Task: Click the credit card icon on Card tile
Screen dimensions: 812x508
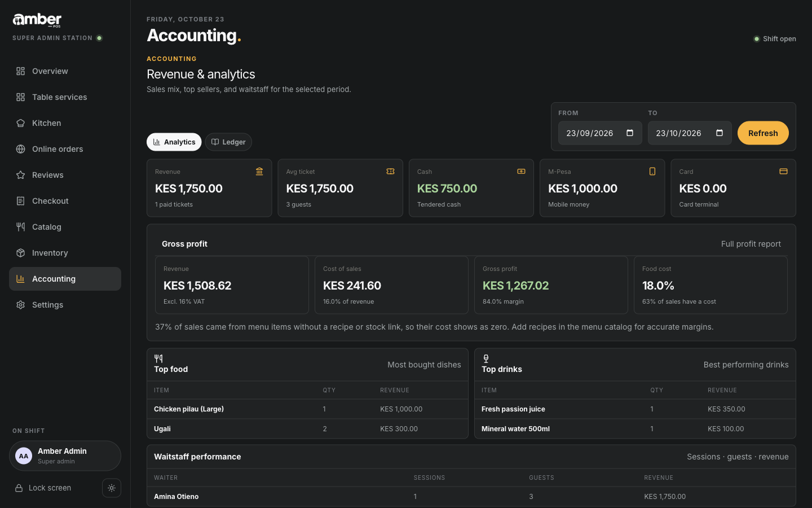Action: [x=783, y=172]
